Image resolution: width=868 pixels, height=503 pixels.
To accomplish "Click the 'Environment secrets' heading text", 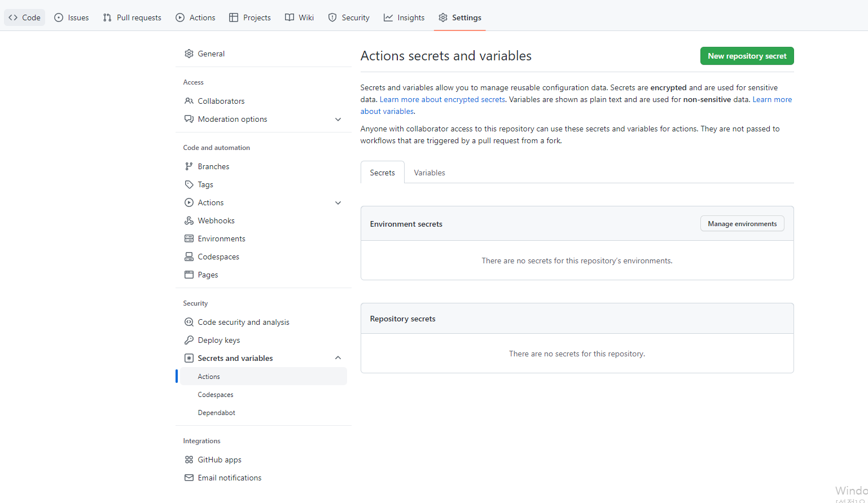I will click(406, 224).
